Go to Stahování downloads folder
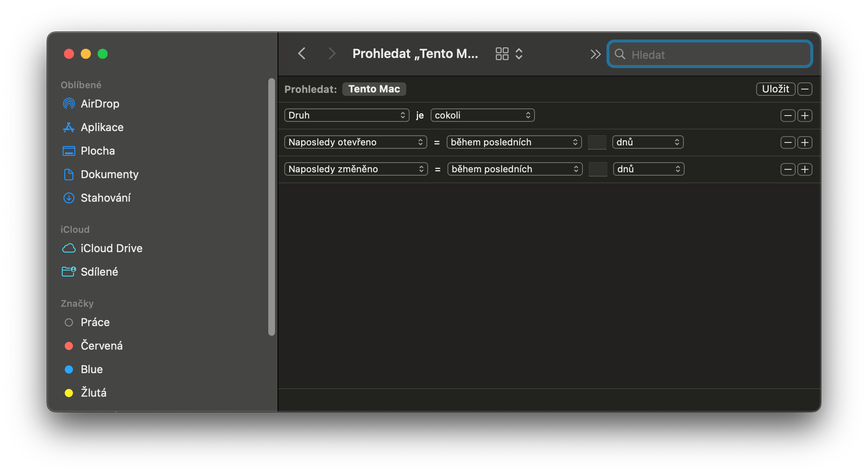The width and height of the screenshot is (868, 474). click(x=105, y=198)
